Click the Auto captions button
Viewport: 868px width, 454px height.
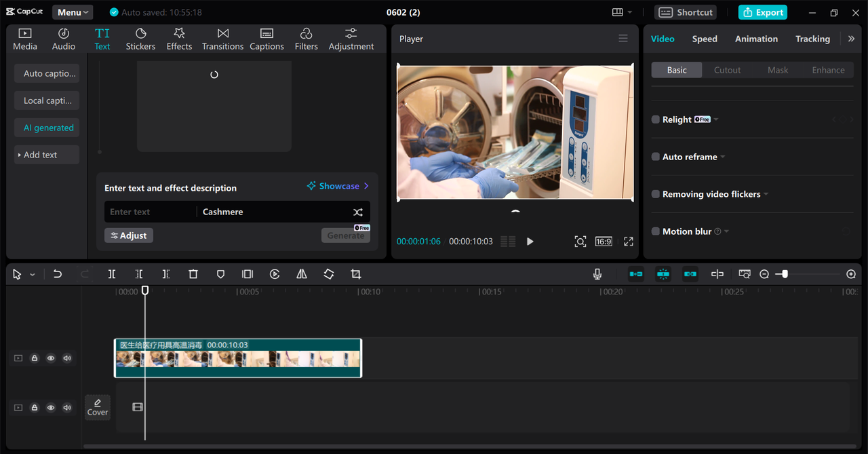47,73
